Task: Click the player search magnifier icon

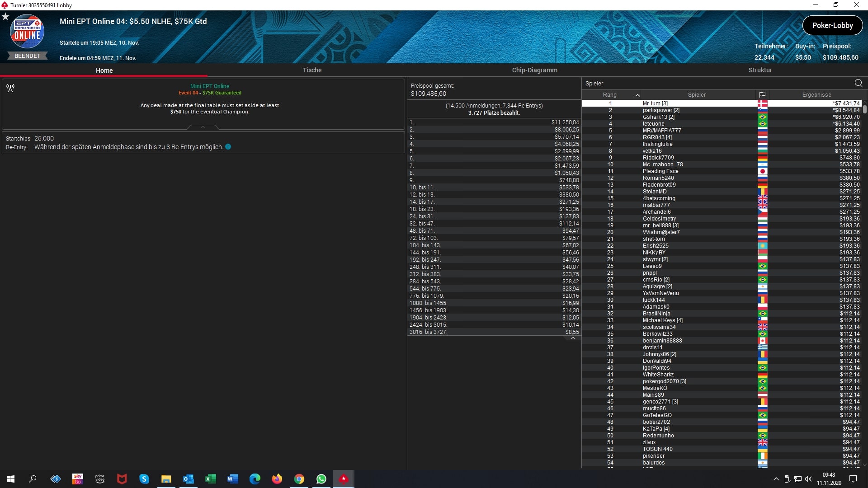Action: 858,83
